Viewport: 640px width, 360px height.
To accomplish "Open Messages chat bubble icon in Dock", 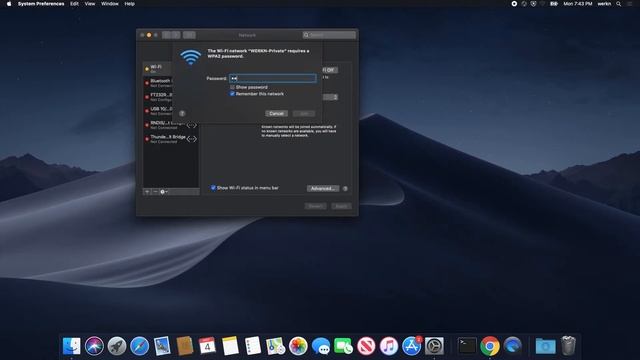I will 321,346.
